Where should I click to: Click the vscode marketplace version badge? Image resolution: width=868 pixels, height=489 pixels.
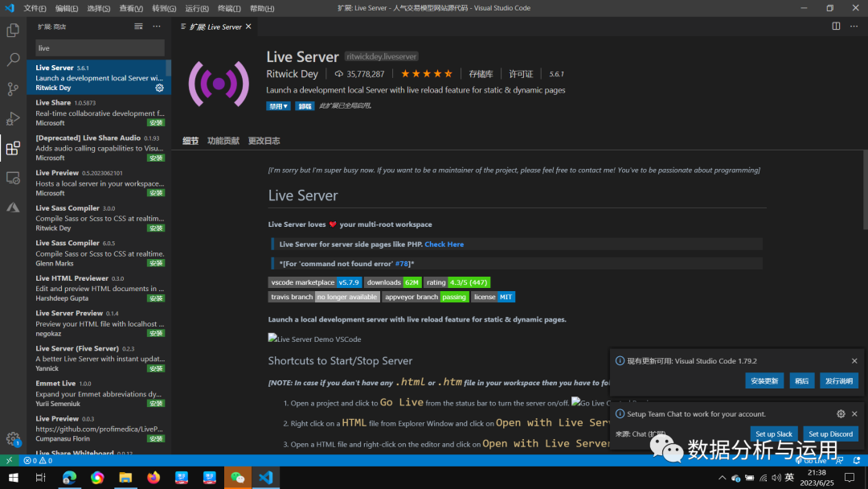315,282
